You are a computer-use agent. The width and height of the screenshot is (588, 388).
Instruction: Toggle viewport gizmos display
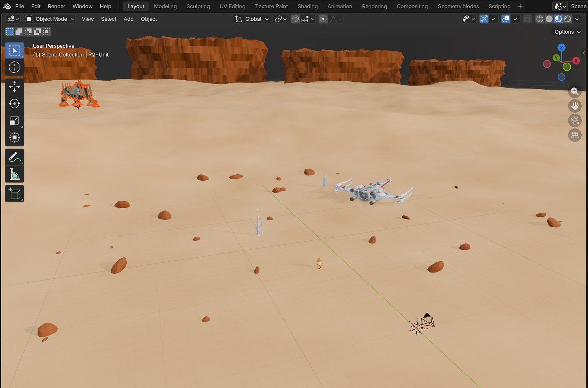484,19
